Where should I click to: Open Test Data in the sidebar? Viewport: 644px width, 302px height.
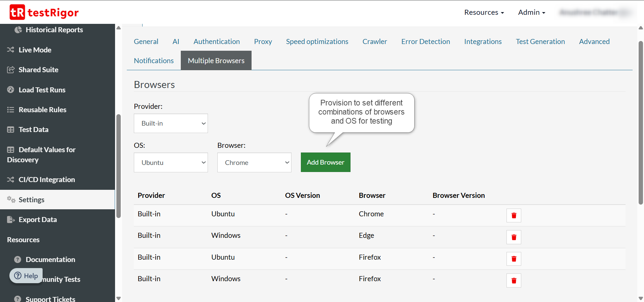point(33,130)
